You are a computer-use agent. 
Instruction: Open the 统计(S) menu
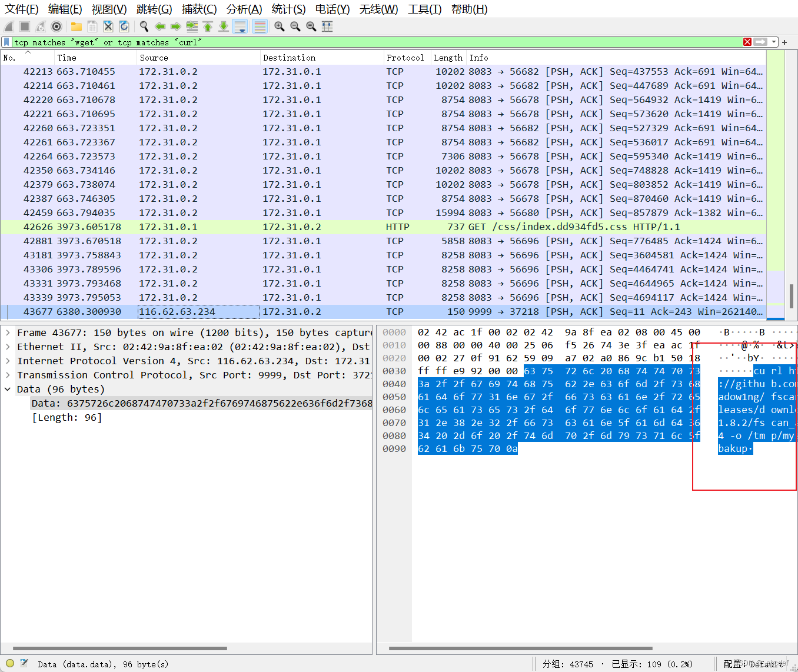(289, 9)
